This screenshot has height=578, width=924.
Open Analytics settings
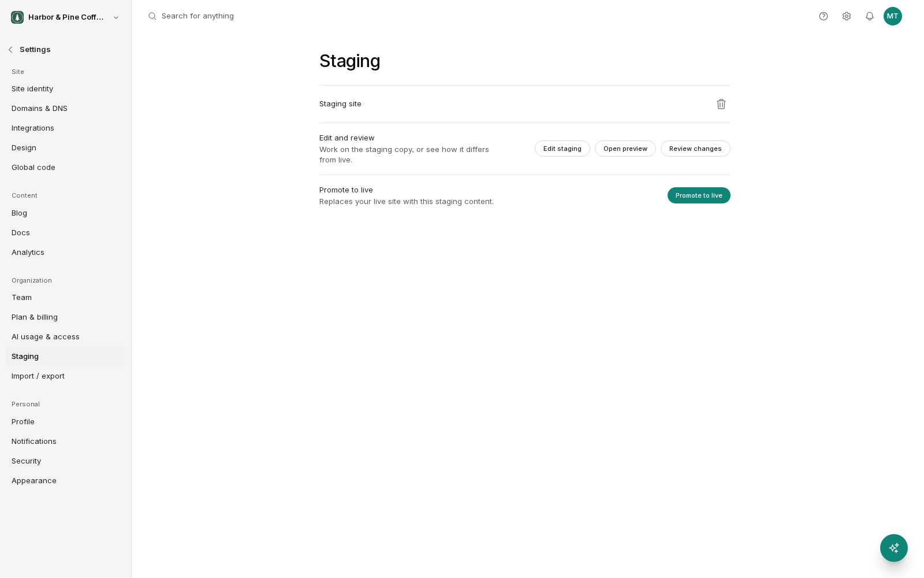[65, 253]
